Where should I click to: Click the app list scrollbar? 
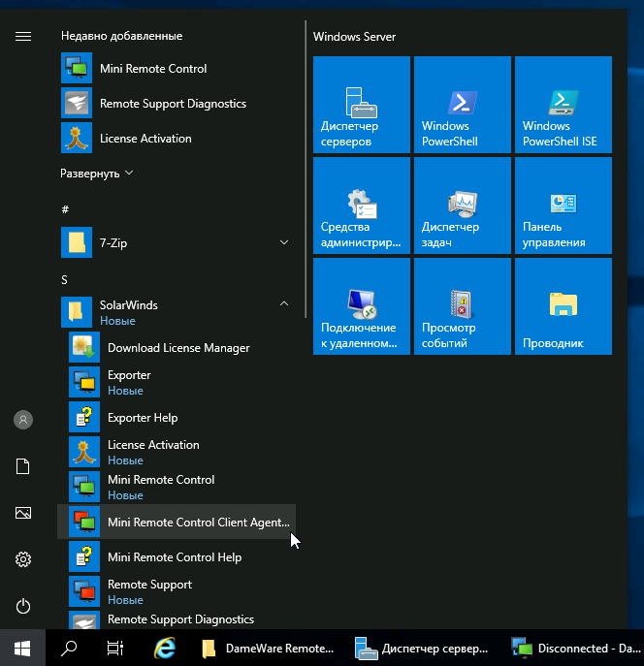[x=306, y=169]
